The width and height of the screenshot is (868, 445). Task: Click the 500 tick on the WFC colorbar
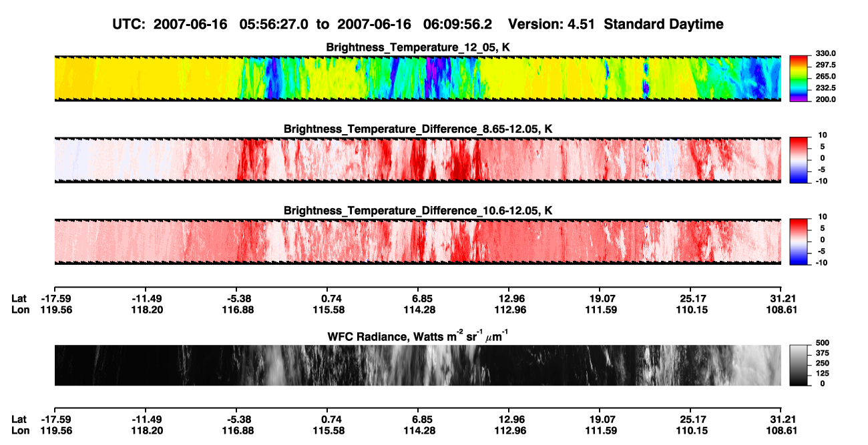coord(823,343)
